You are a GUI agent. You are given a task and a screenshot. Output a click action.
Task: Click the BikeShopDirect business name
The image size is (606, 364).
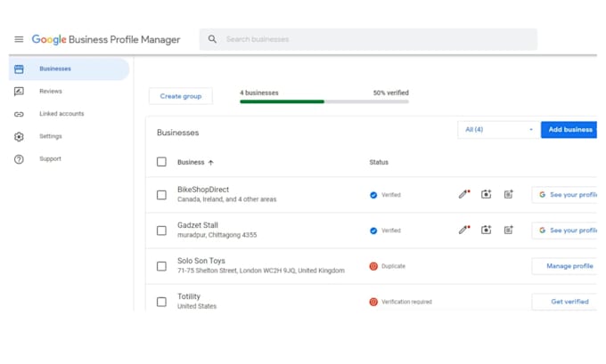(203, 190)
